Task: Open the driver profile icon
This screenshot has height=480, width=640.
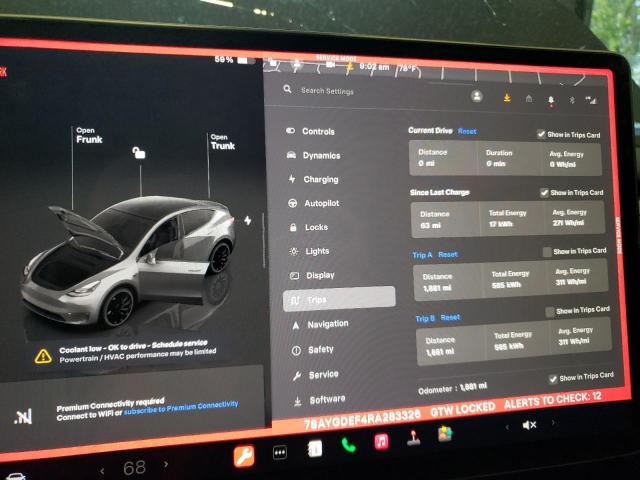Action: click(x=477, y=96)
